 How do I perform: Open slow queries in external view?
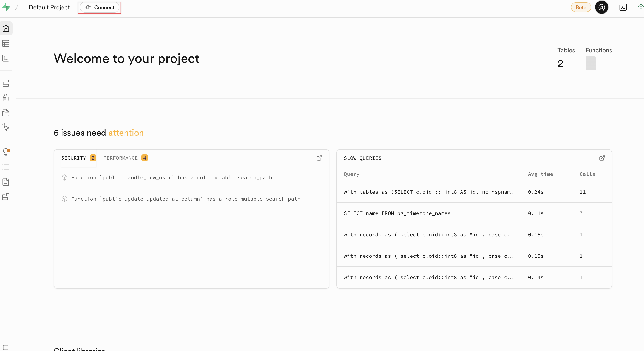602,158
